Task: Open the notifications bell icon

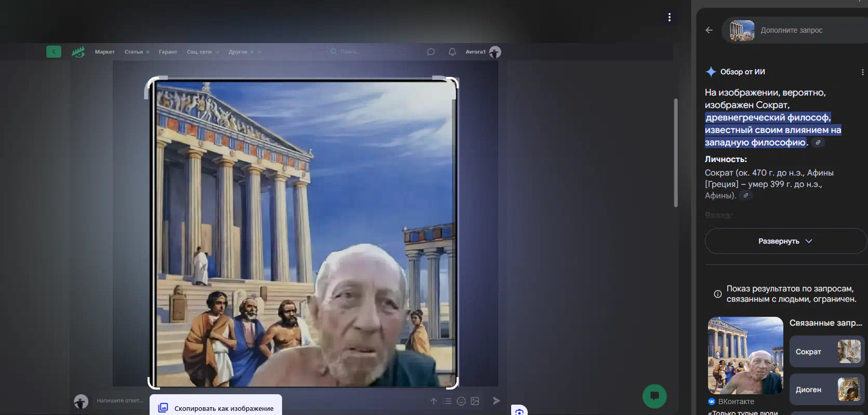Action: point(452,52)
